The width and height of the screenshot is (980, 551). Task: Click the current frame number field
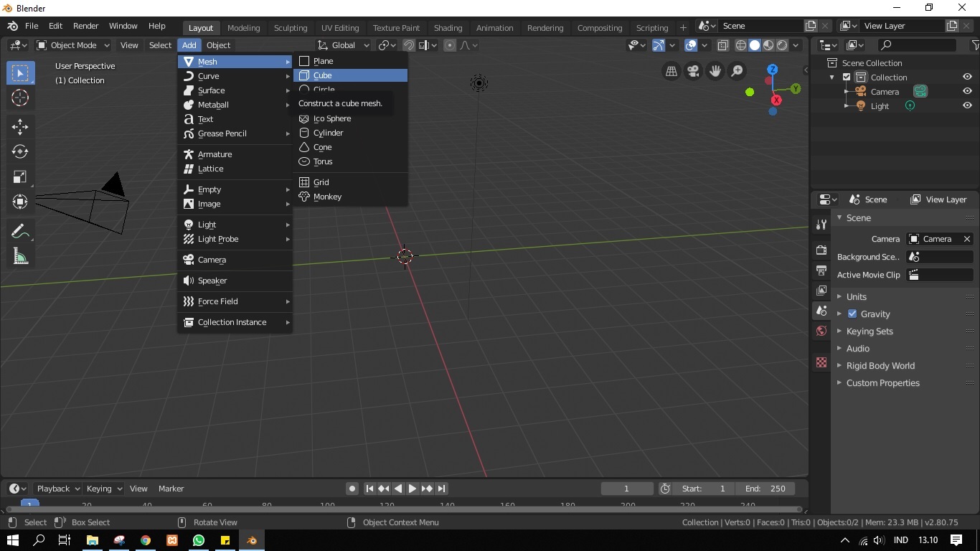click(x=627, y=489)
